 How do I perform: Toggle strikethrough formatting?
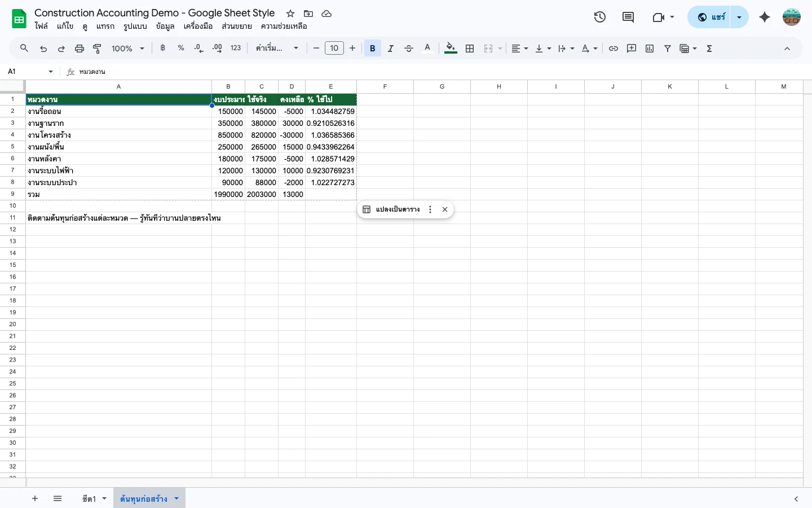pos(409,49)
